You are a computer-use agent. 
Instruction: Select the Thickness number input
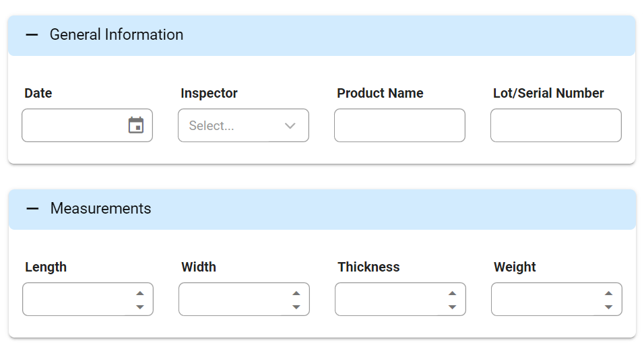pos(388,300)
